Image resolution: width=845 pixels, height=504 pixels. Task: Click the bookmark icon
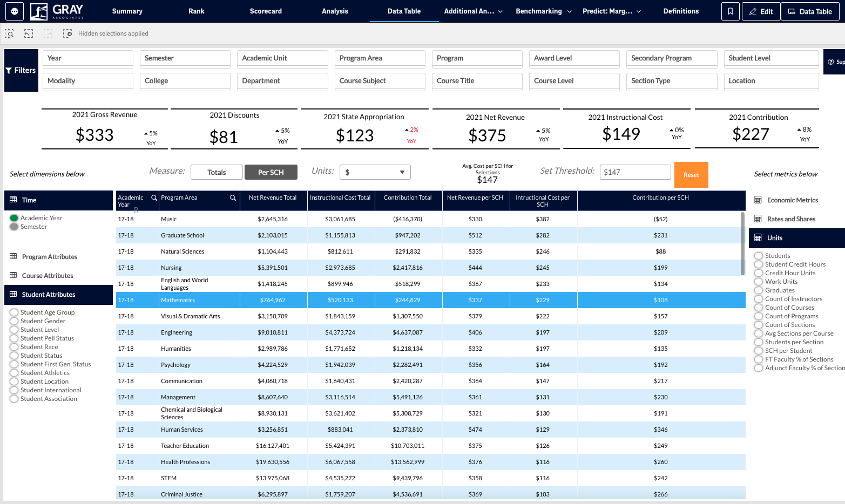pos(730,11)
